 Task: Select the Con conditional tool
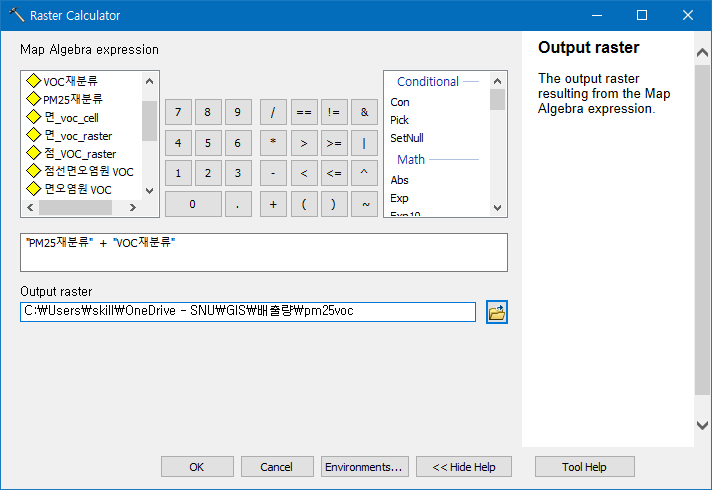[400, 102]
